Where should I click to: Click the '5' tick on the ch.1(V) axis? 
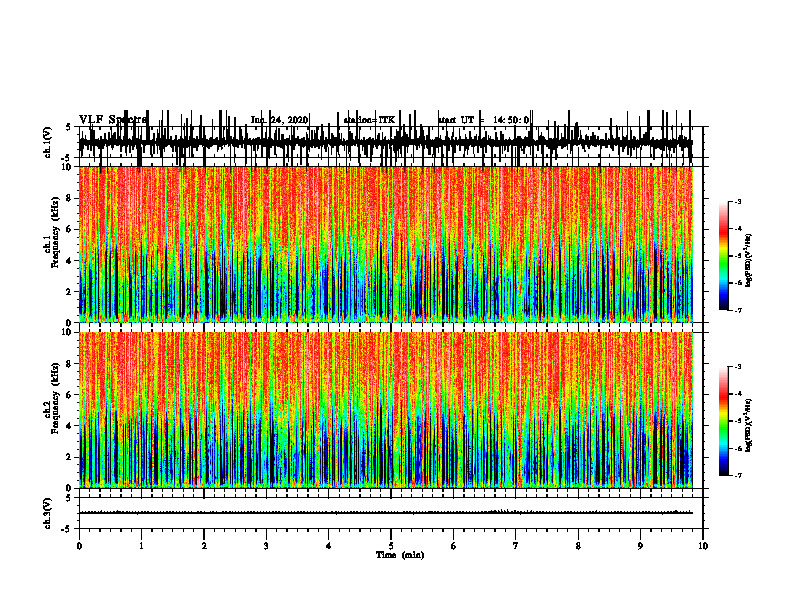click(69, 128)
